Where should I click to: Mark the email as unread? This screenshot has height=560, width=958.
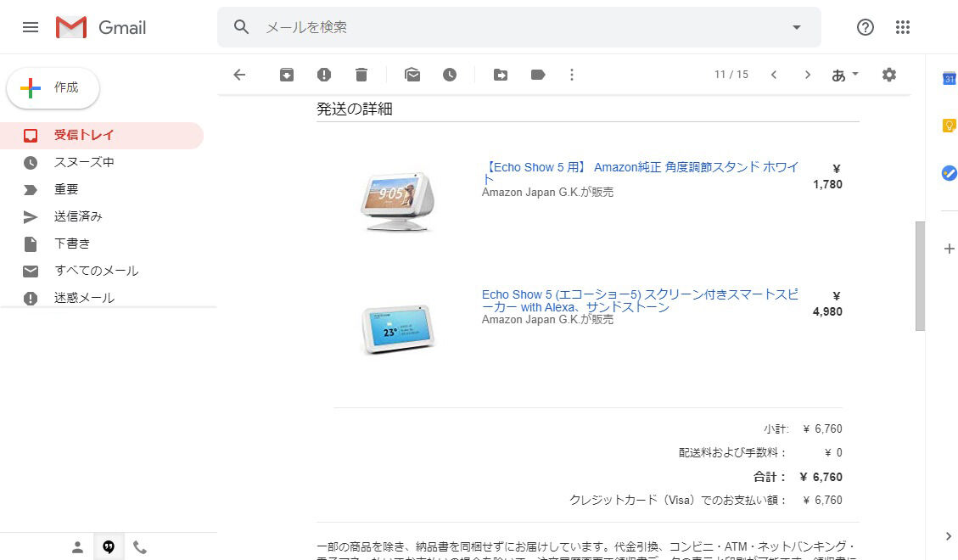(x=412, y=75)
